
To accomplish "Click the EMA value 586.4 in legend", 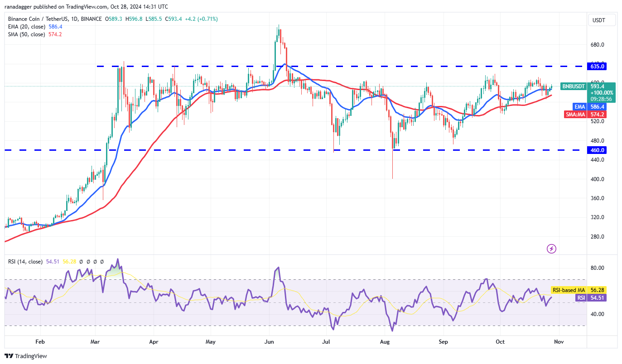I will 54,27.
